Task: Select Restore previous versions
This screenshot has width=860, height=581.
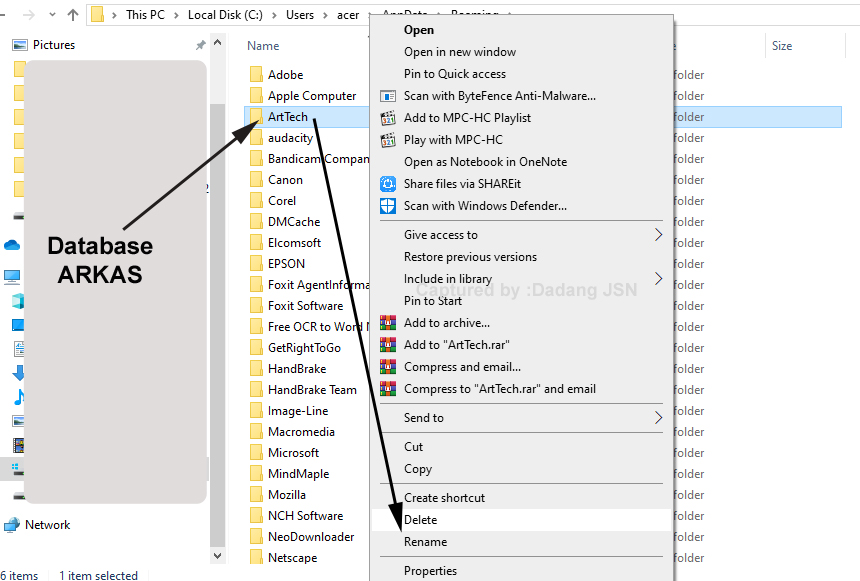Action: (x=521, y=257)
